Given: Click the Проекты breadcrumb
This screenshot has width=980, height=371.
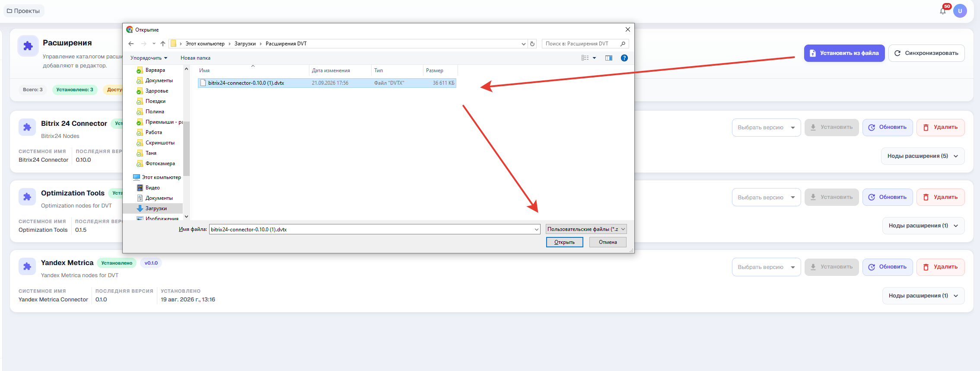Looking at the screenshot, I should click(24, 11).
